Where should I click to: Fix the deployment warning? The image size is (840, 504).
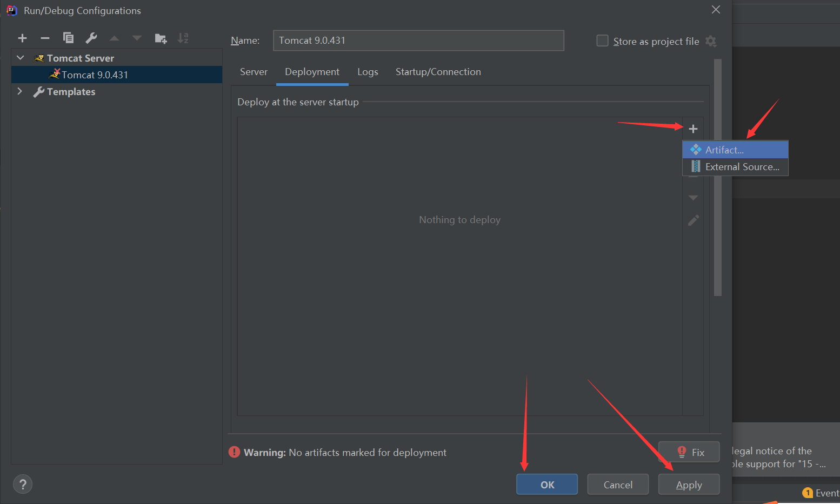(689, 452)
